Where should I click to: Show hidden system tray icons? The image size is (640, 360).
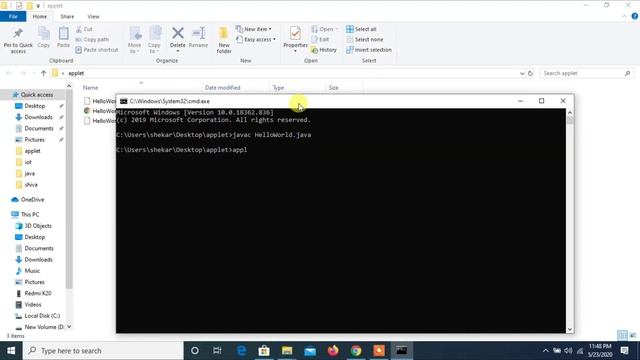(x=545, y=351)
